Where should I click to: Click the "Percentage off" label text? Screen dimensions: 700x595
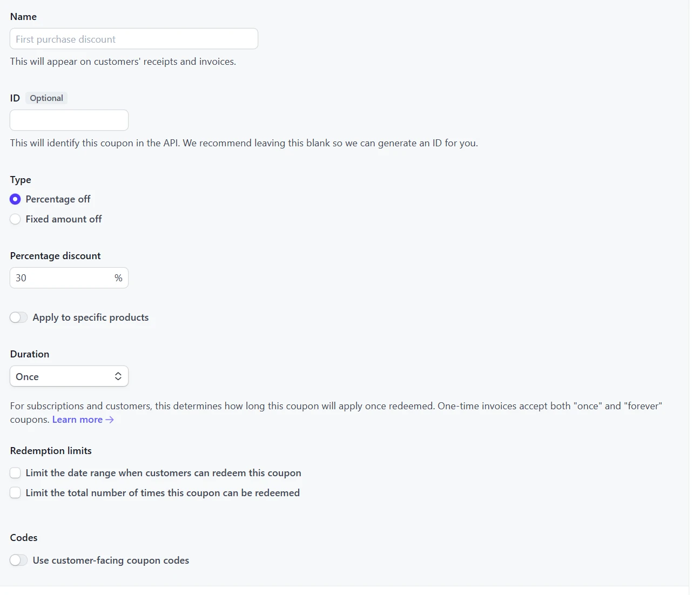[58, 199]
